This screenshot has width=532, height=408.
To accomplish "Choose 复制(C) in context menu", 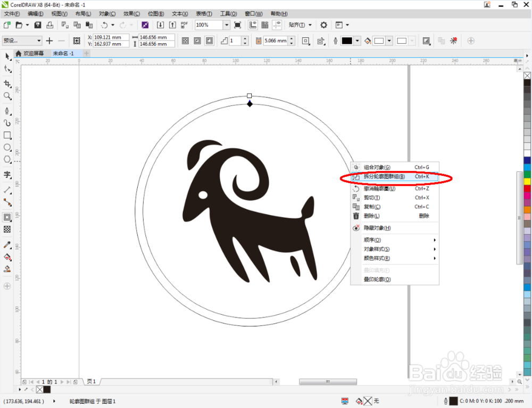I will tap(395, 207).
